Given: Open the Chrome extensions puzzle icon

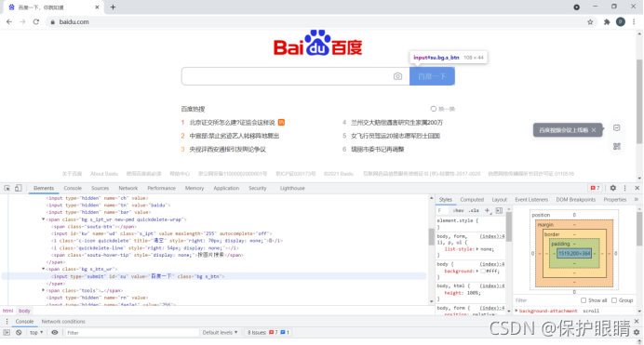Looking at the screenshot, I should pos(607,22).
